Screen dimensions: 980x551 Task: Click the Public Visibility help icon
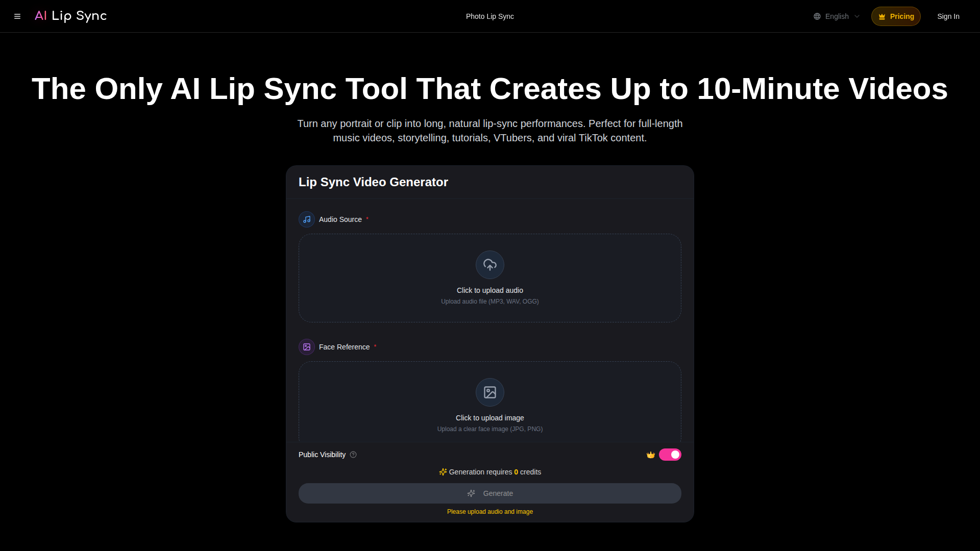pos(353,455)
